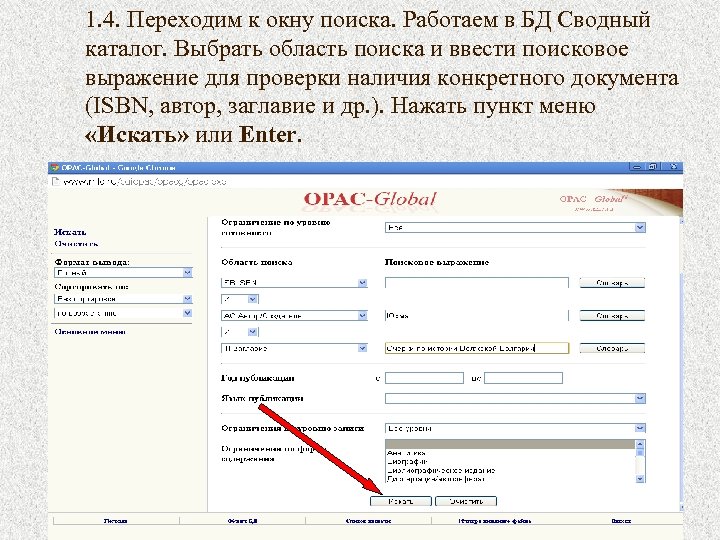Click the Chrome icon in title bar
The image size is (720, 540).
pyautogui.click(x=55, y=168)
